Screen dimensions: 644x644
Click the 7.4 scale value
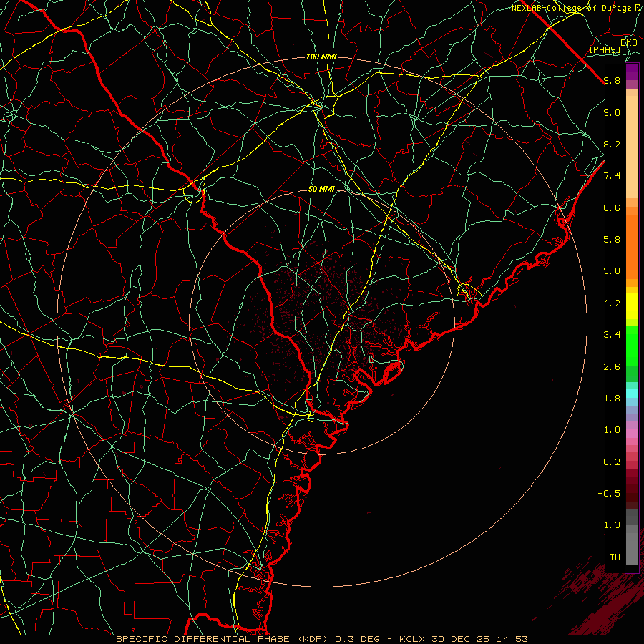click(612, 176)
